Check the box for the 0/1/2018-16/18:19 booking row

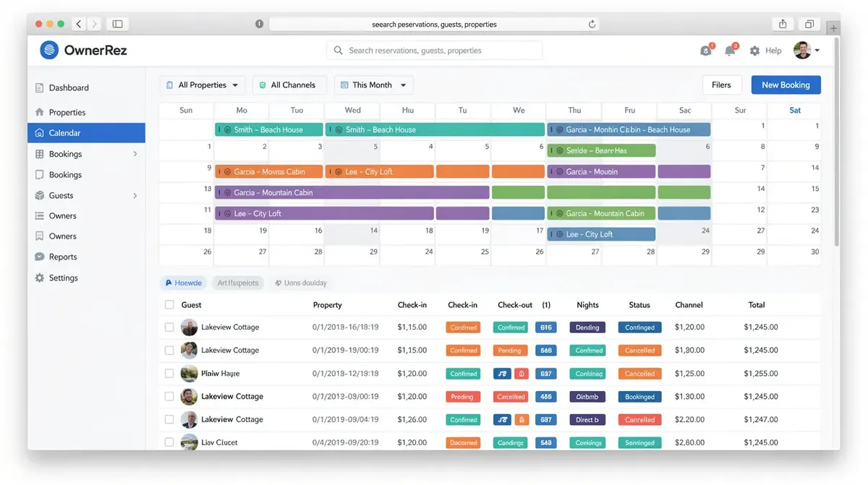[x=169, y=327]
